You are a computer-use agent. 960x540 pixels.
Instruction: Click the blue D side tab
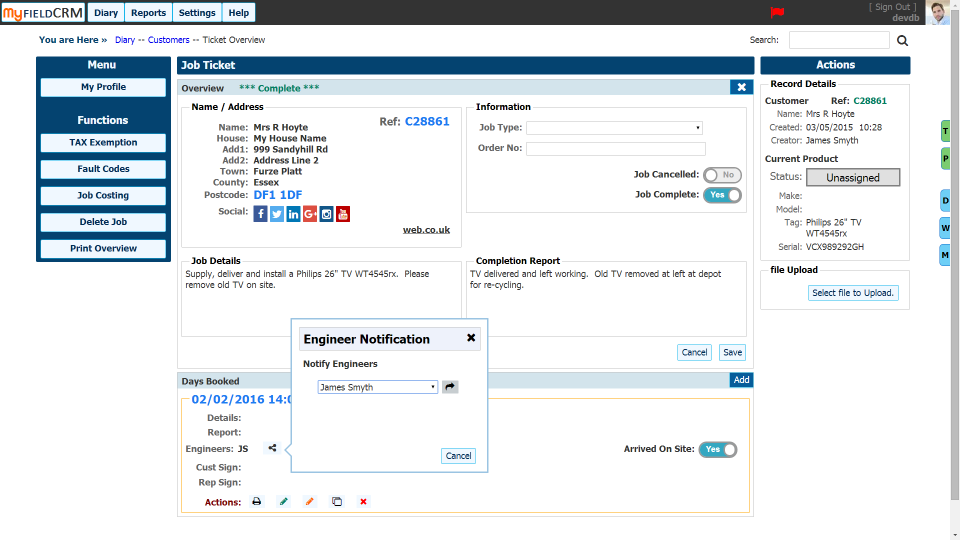[x=945, y=201]
